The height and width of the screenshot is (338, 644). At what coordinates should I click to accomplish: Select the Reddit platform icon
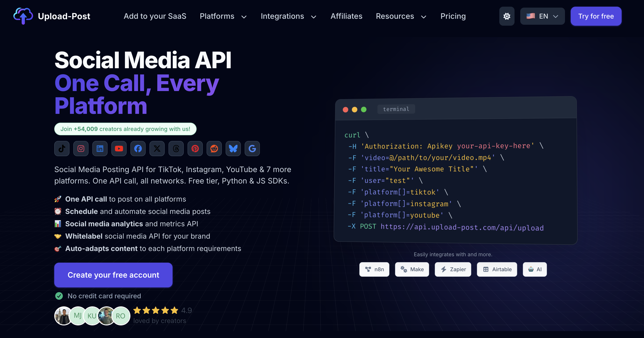point(214,149)
